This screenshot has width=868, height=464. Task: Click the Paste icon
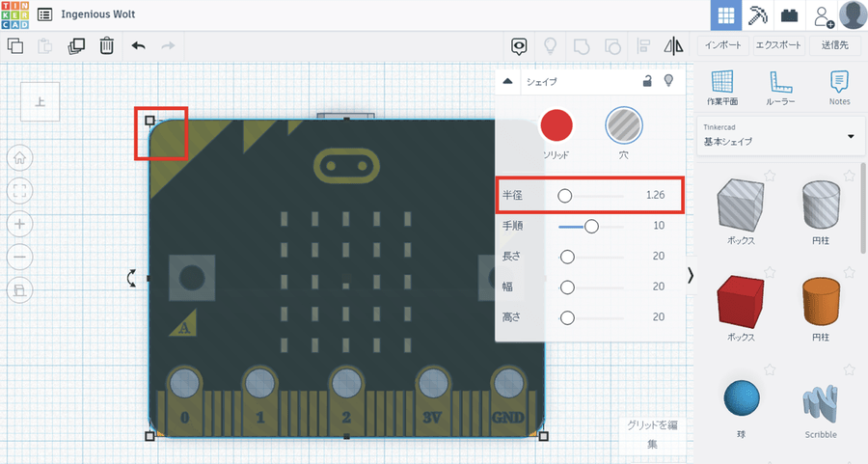(x=44, y=46)
